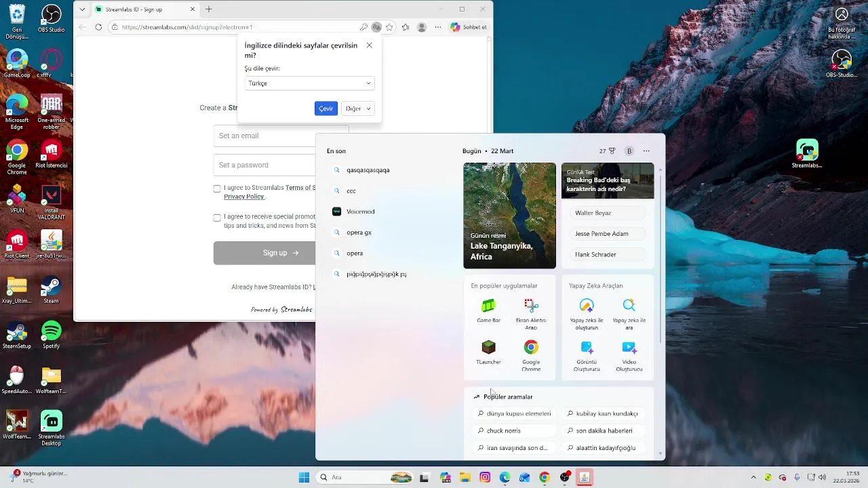The width and height of the screenshot is (868, 488).
Task: Open Spotify desktop shortcut
Action: click(52, 335)
